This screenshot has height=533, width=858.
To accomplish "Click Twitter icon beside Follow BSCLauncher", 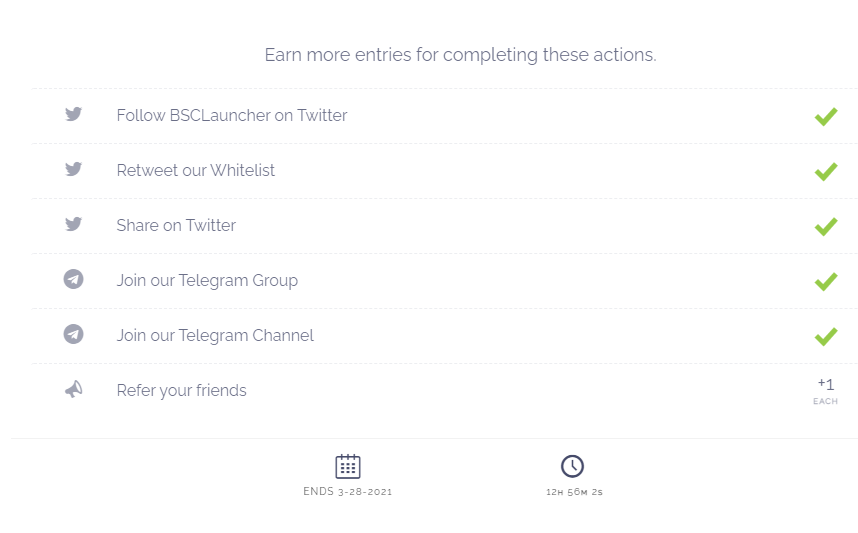I will coord(73,115).
